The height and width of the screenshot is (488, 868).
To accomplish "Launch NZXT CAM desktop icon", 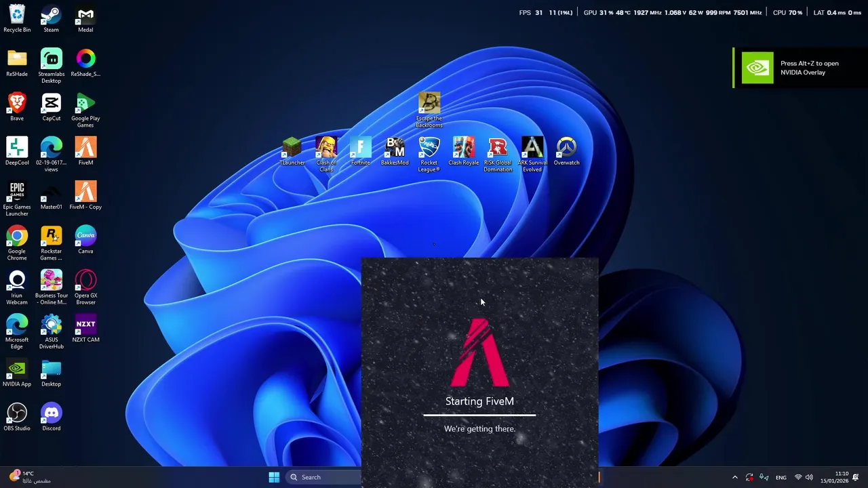I will tap(85, 328).
